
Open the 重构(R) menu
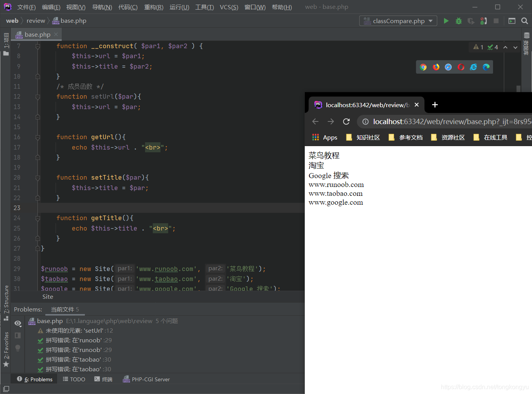[x=154, y=7]
